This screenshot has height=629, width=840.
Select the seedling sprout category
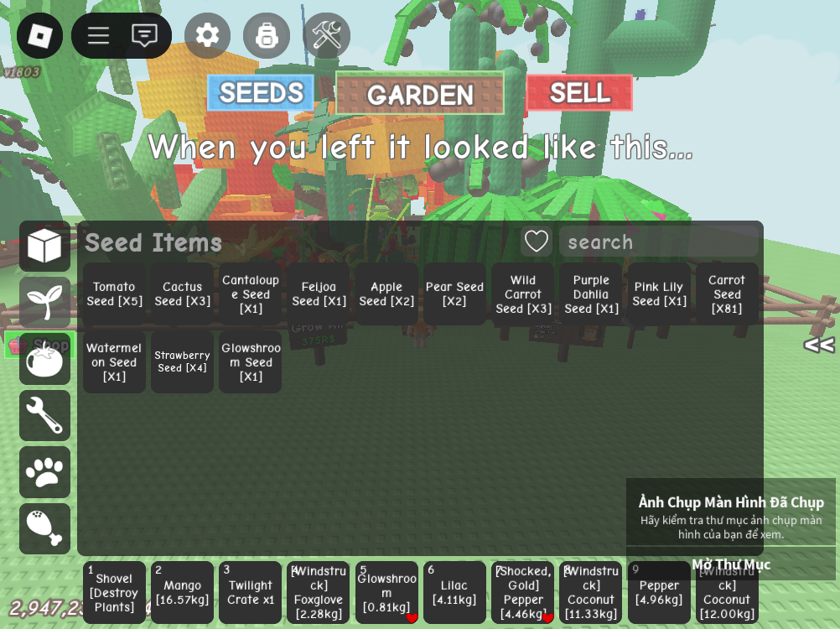(x=44, y=303)
